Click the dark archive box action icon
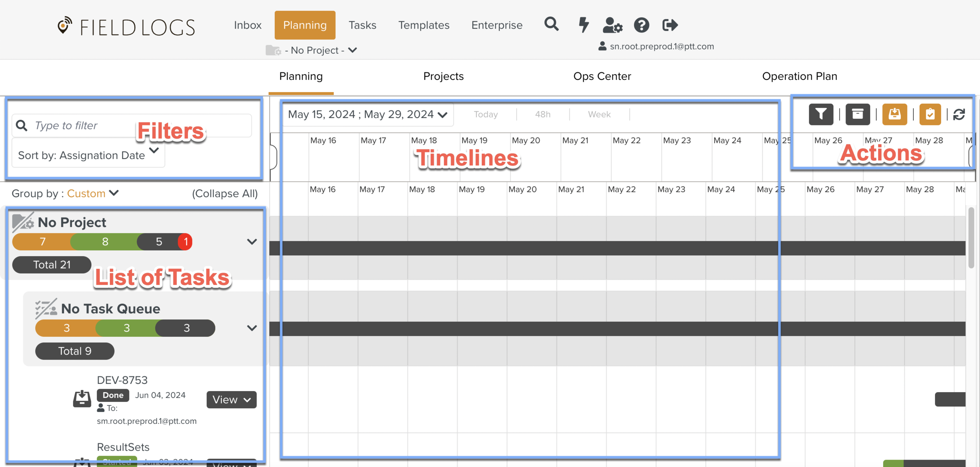 point(858,114)
